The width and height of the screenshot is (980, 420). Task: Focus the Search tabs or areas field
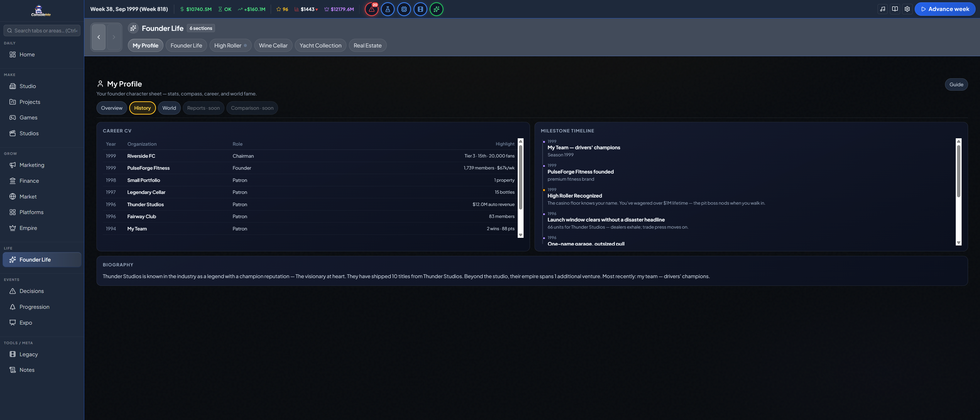click(42, 30)
